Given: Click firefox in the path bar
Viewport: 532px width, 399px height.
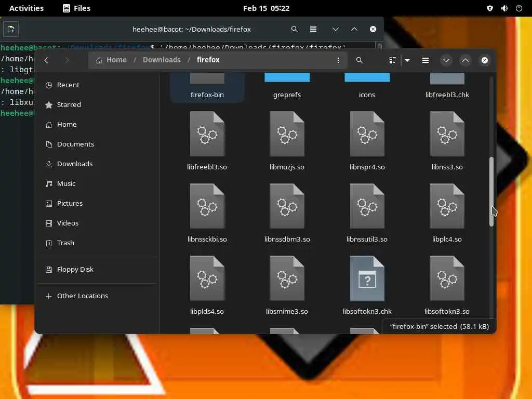Looking at the screenshot, I should coord(208,60).
